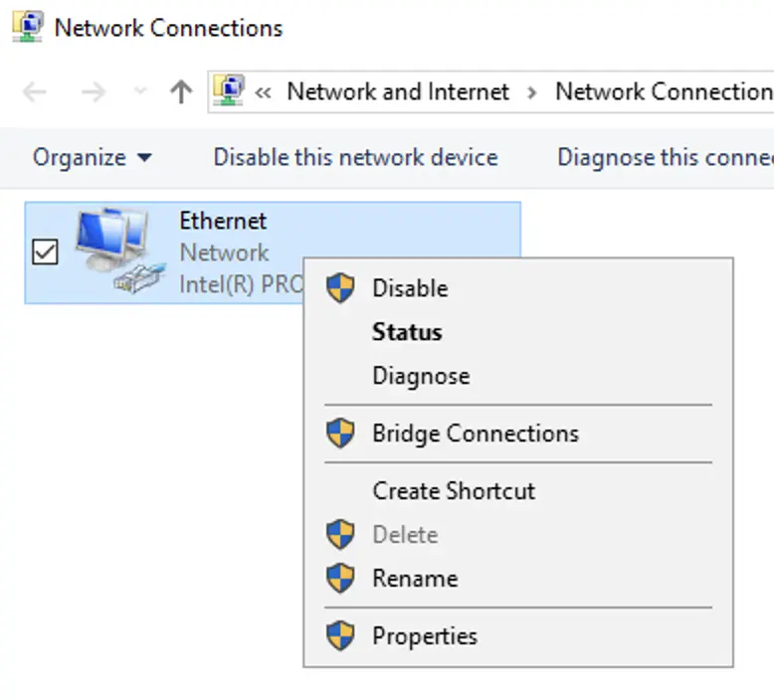Go up one folder level

pyautogui.click(x=180, y=92)
